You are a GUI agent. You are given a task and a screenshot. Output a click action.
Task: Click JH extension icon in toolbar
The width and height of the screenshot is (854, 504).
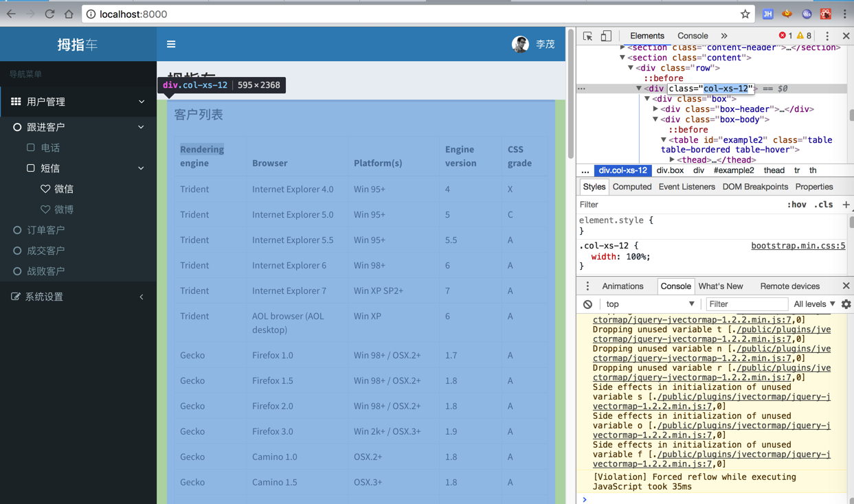point(767,14)
